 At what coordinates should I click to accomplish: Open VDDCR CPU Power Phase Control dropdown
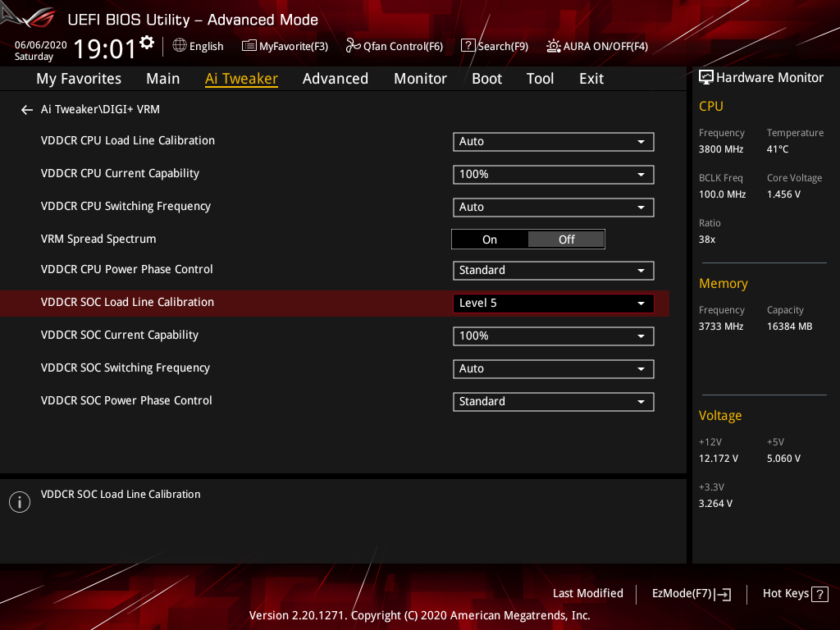tap(553, 271)
